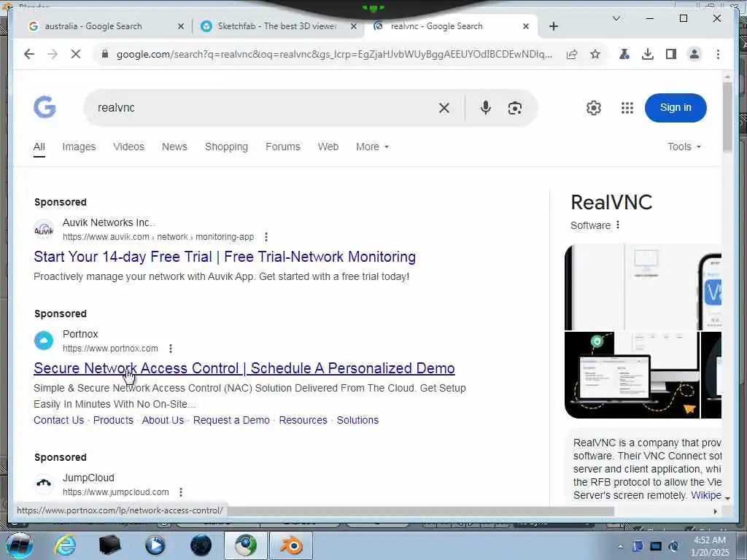747x560 pixels.
Task: Select the Videos search filter
Action: click(128, 147)
